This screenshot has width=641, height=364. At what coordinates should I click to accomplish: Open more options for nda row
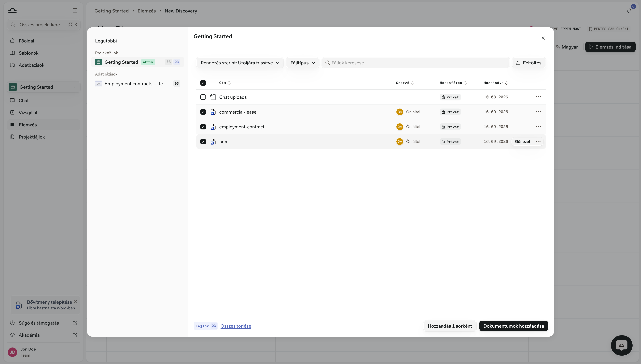[x=538, y=142]
